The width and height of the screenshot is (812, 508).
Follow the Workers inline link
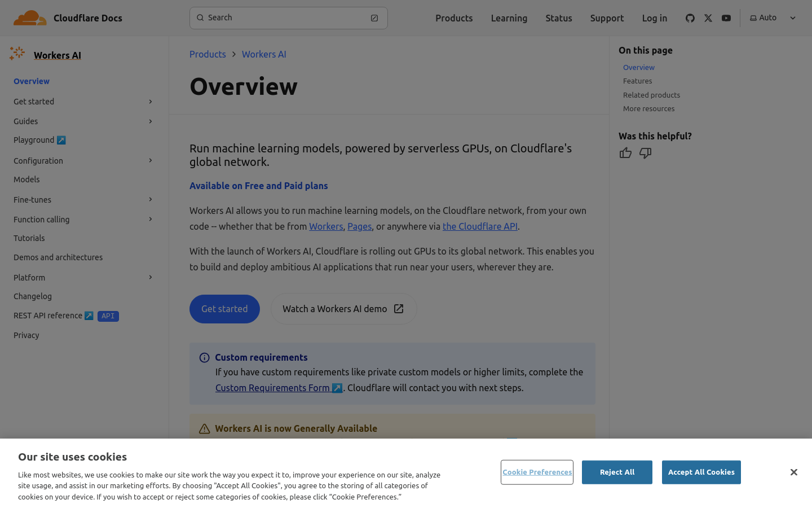pos(326,226)
